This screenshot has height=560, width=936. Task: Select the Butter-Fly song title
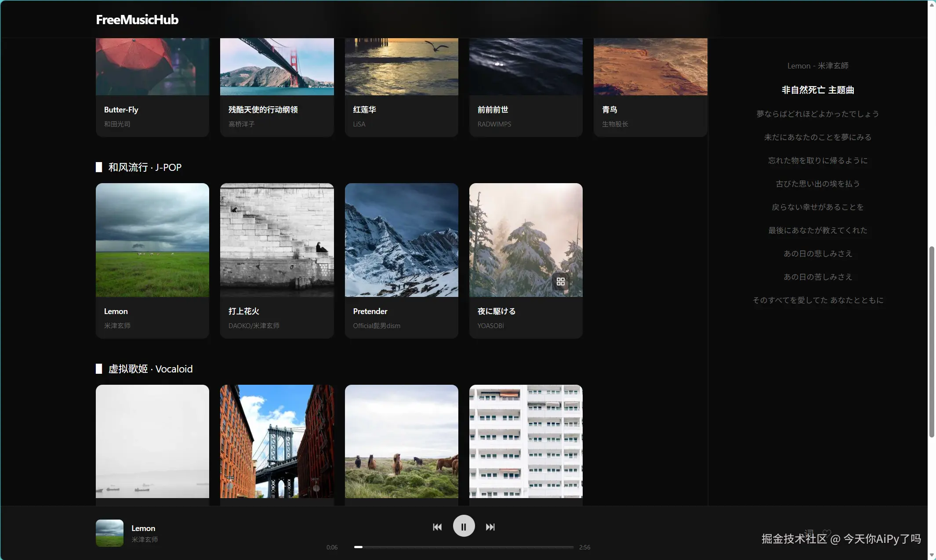(121, 110)
